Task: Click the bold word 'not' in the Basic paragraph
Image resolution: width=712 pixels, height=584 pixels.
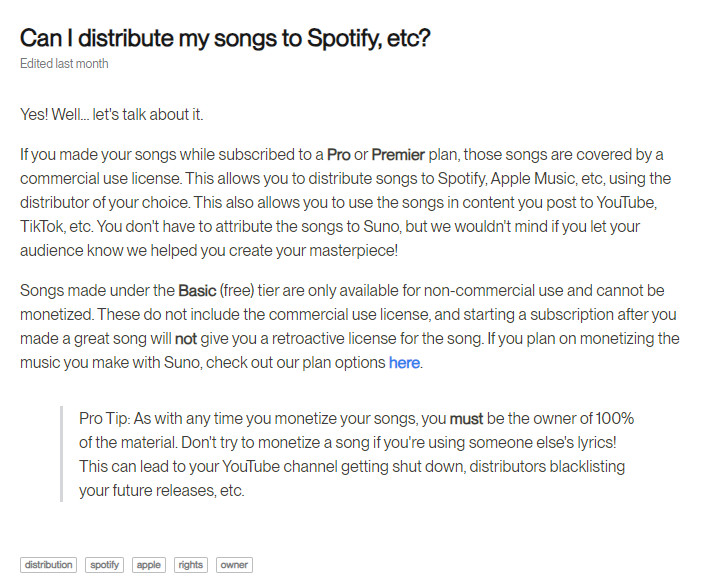Action: 185,339
